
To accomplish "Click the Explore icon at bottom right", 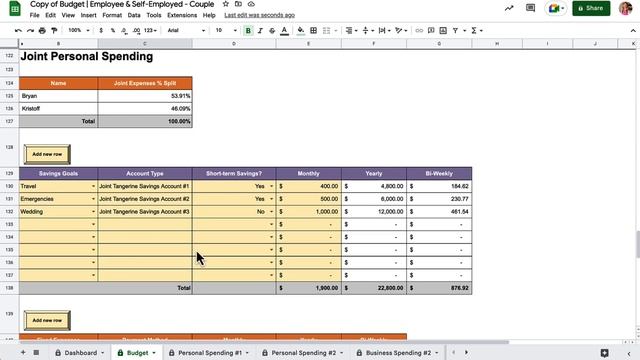I will [604, 353].
